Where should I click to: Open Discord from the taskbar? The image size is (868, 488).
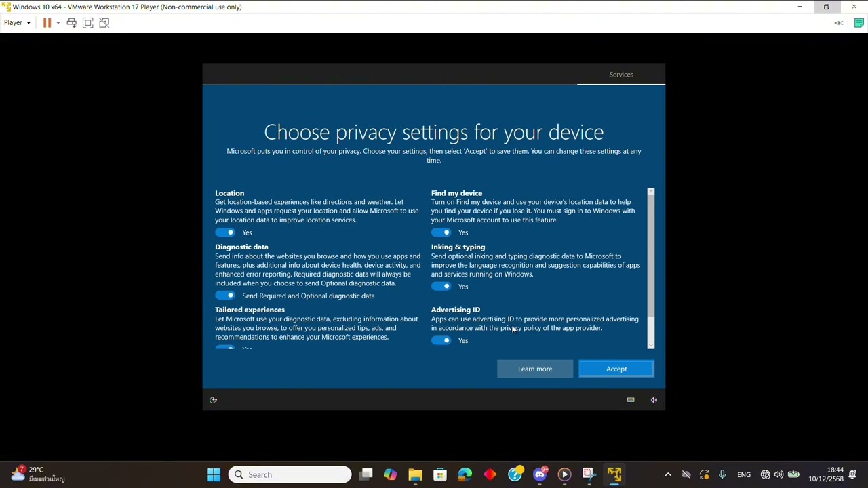click(540, 474)
